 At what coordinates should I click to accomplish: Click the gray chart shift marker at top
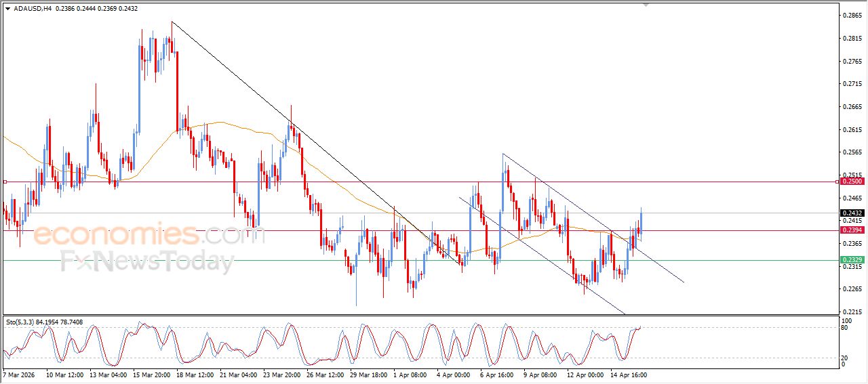(x=646, y=4)
